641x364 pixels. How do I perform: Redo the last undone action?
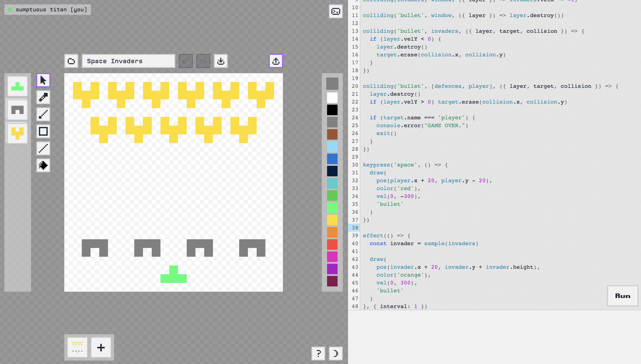pos(203,61)
